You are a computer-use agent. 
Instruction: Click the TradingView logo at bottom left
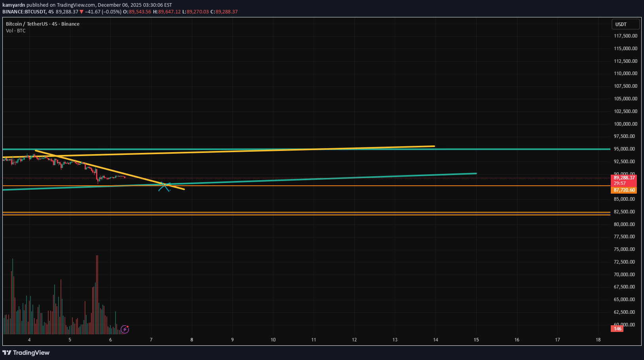(x=26, y=352)
